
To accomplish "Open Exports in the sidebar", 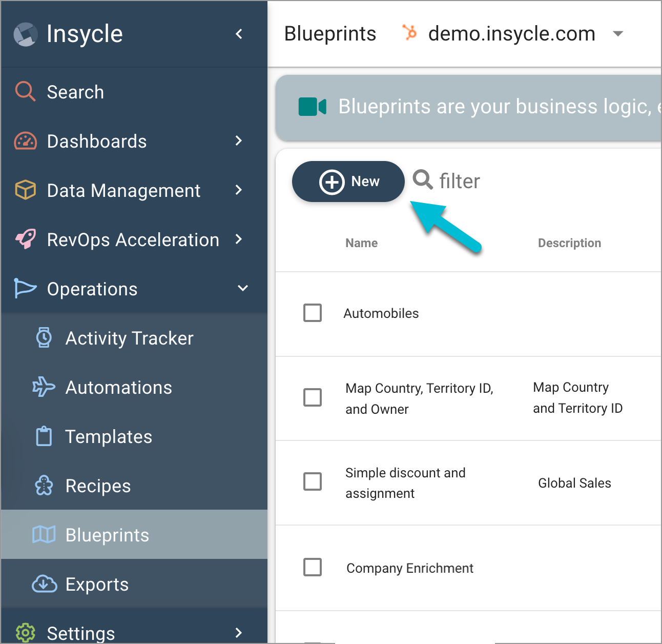I will (x=97, y=585).
